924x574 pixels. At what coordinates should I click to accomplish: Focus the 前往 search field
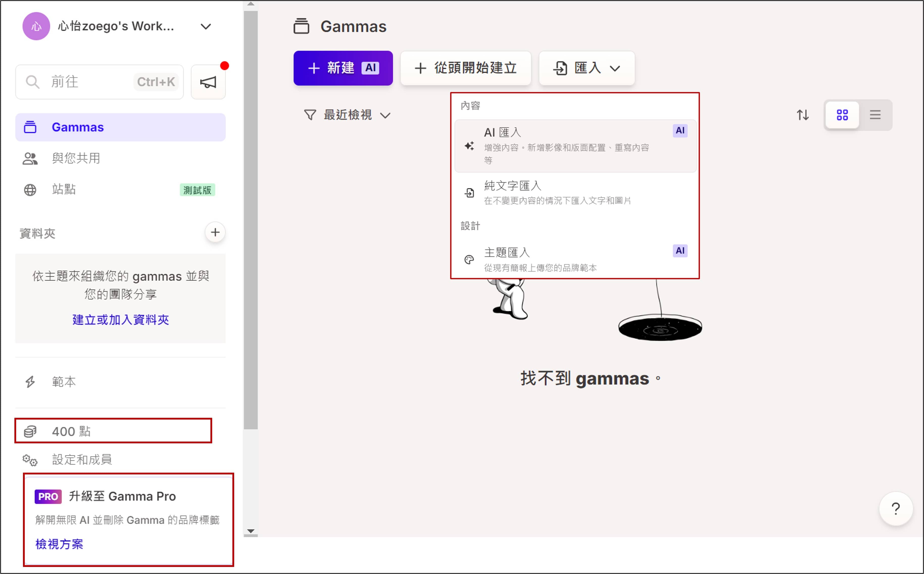pyautogui.click(x=91, y=82)
